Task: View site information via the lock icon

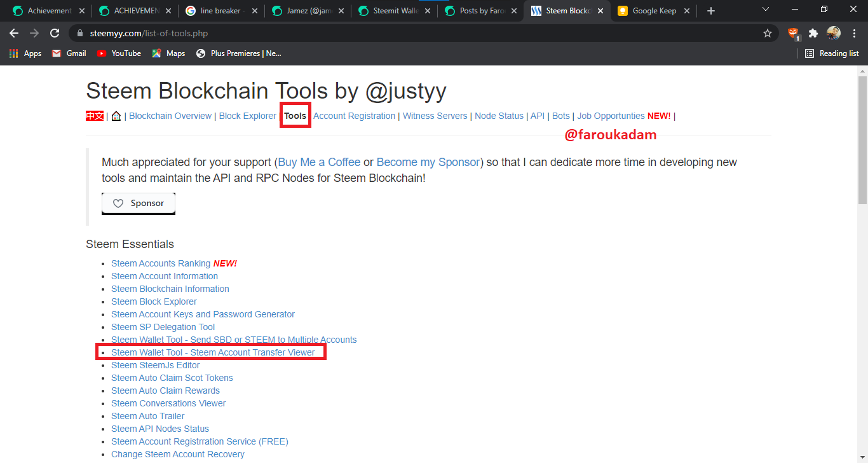Action: (x=79, y=33)
